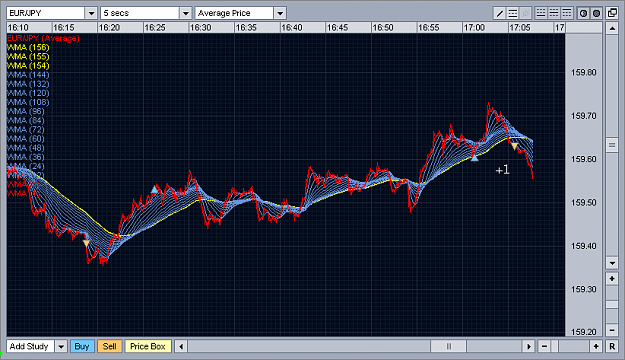Click the Sell button

[x=110, y=346]
